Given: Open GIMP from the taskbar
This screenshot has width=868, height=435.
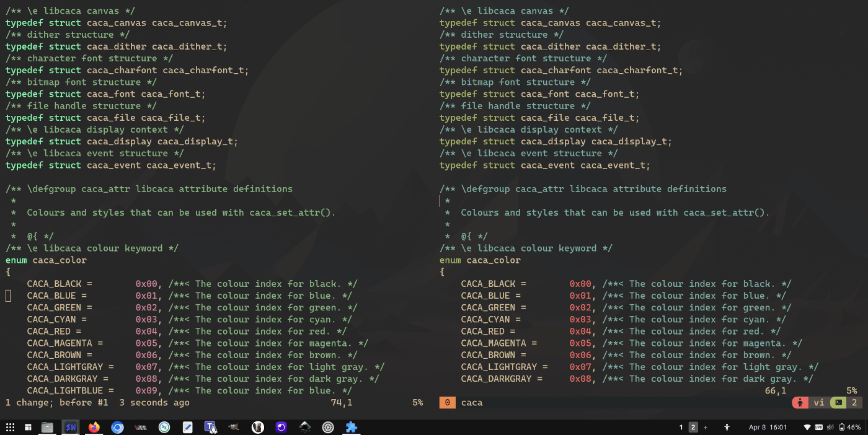Looking at the screenshot, I should 234,427.
